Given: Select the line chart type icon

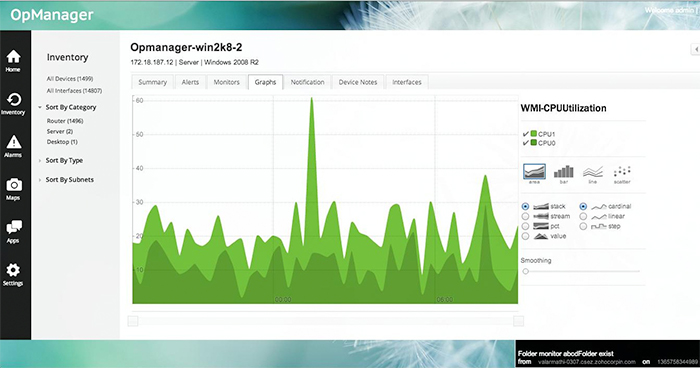Looking at the screenshot, I should (593, 172).
